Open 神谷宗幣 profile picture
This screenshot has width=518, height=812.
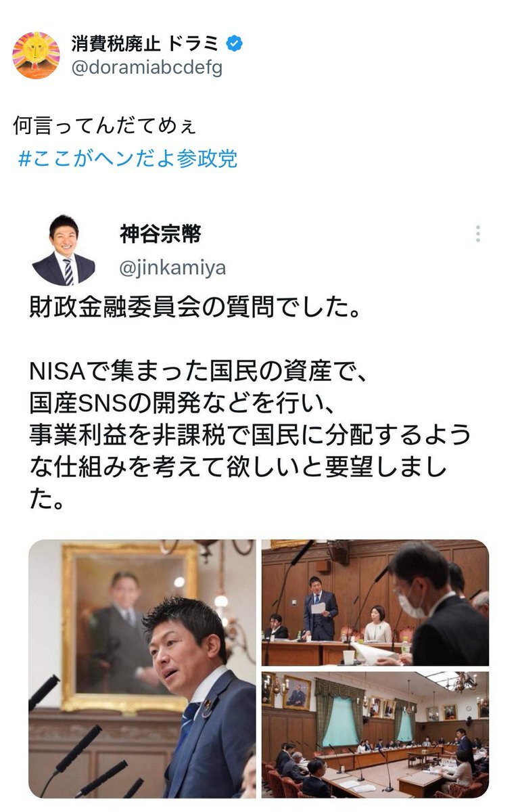pos(64,250)
